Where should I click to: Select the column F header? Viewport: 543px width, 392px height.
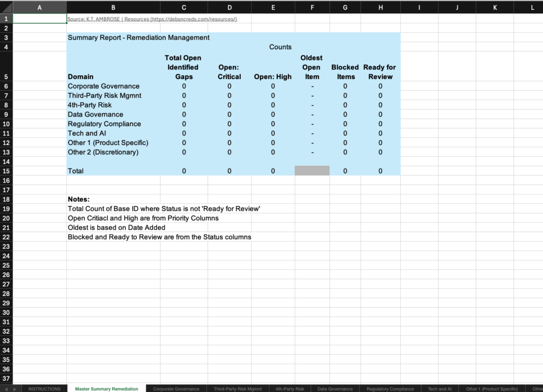pyautogui.click(x=312, y=7)
